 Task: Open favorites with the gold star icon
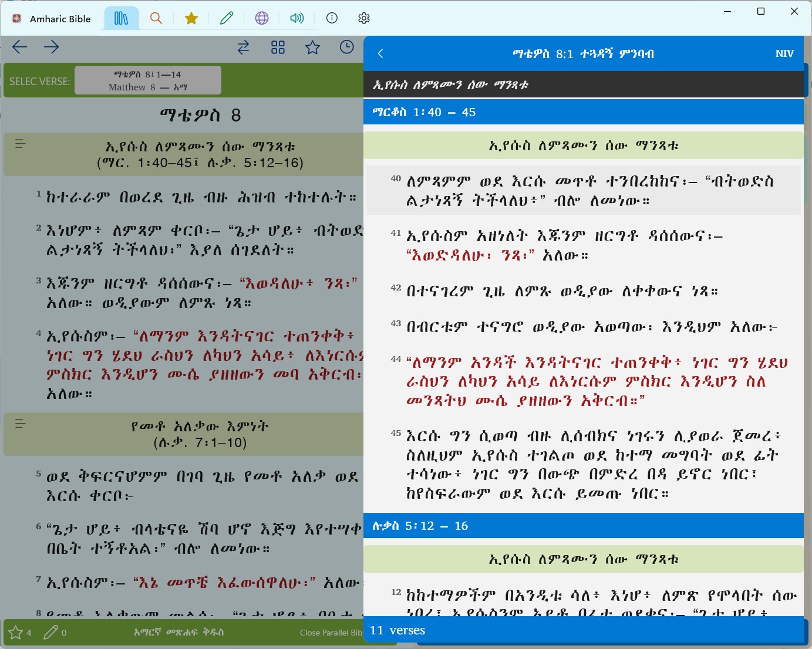(x=191, y=18)
